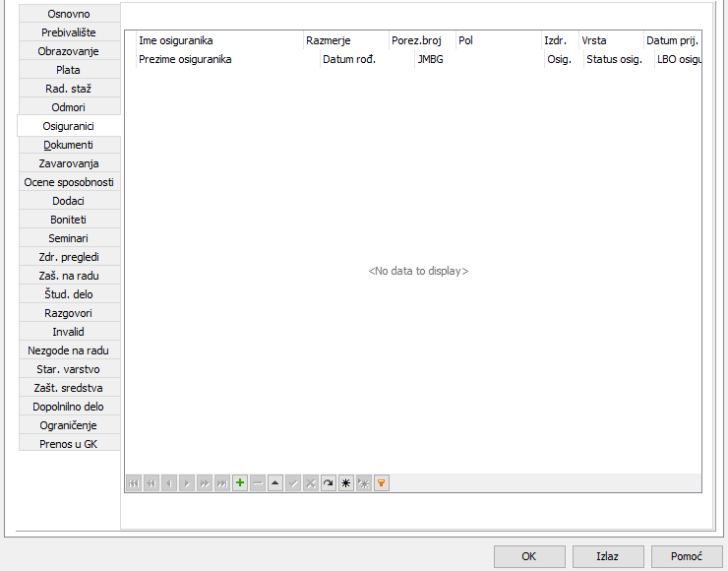Click the Status osig. column header

(614, 59)
